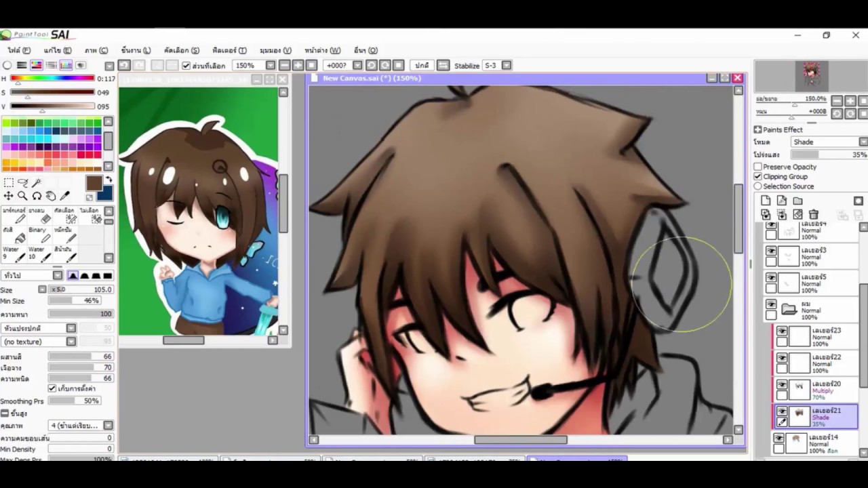Open the Edit menu ending in (E)
The height and width of the screenshot is (488, 868).
(x=58, y=50)
